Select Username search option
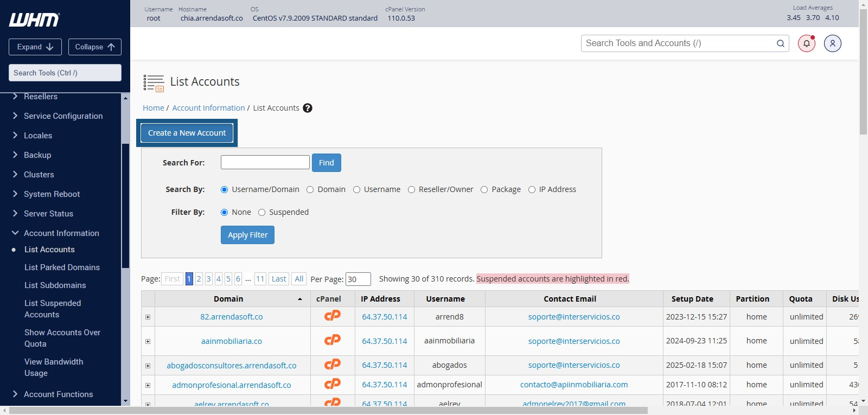This screenshot has height=415, width=868. (x=356, y=189)
